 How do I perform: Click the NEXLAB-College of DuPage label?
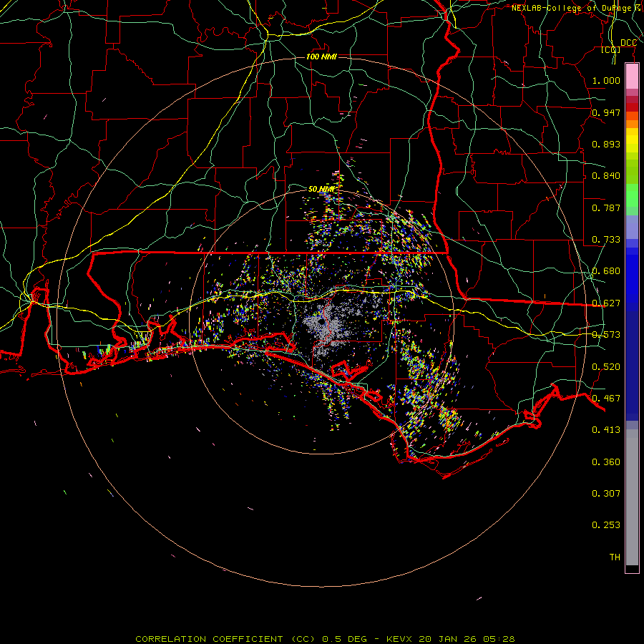[575, 8]
